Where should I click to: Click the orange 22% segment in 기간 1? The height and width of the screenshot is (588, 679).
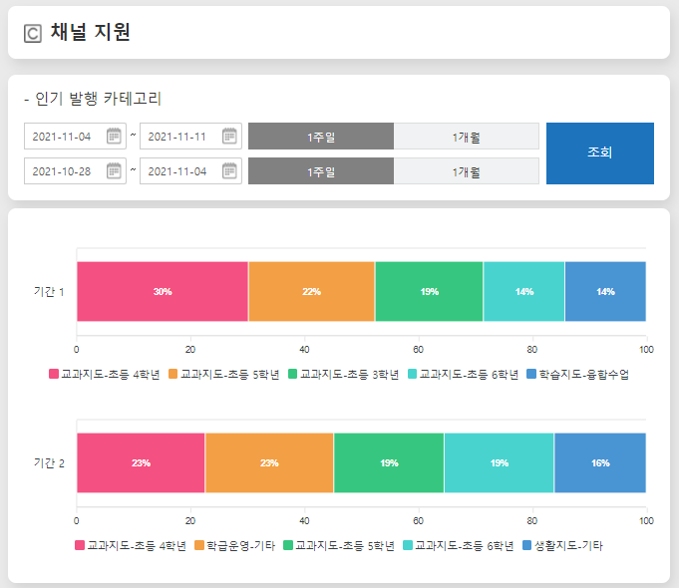[x=311, y=291]
